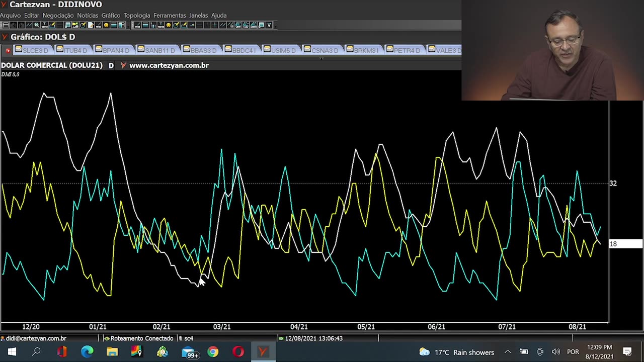
Task: Open the Janelas menu
Action: pos(199,16)
